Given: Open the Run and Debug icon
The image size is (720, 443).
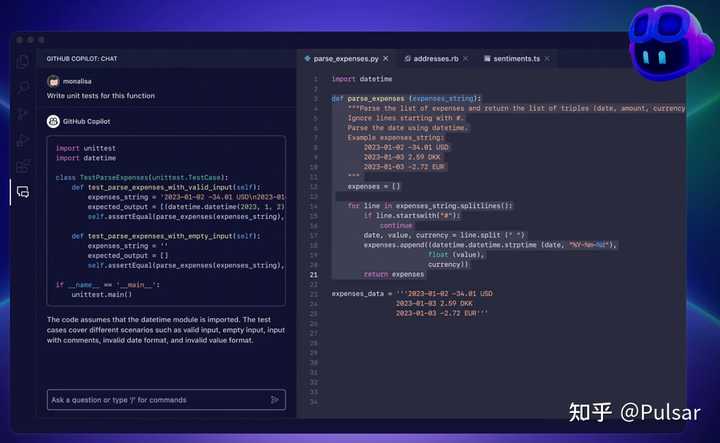Looking at the screenshot, I should pyautogui.click(x=23, y=140).
